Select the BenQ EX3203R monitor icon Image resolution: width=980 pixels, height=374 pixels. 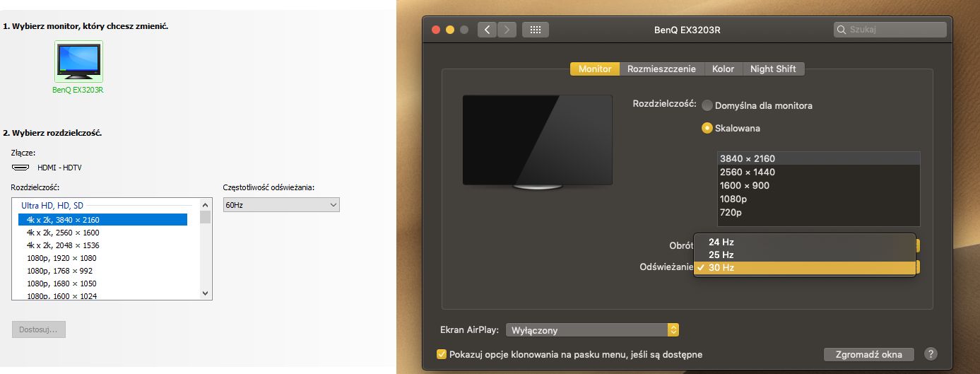(x=78, y=62)
